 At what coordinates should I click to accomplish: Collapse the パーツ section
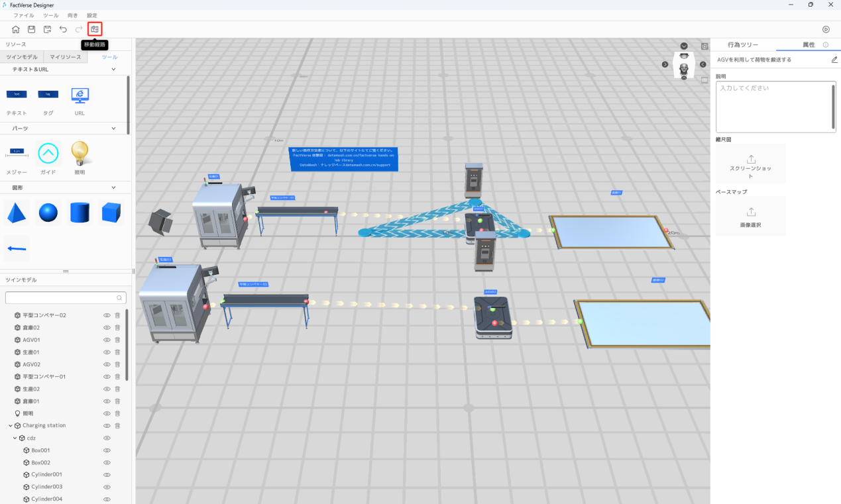[113, 128]
